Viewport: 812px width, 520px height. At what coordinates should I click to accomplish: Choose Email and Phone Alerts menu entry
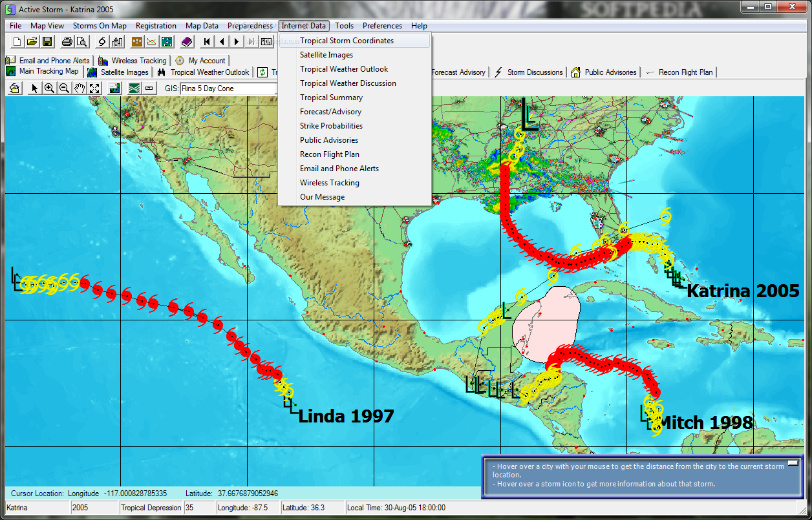pos(354,169)
